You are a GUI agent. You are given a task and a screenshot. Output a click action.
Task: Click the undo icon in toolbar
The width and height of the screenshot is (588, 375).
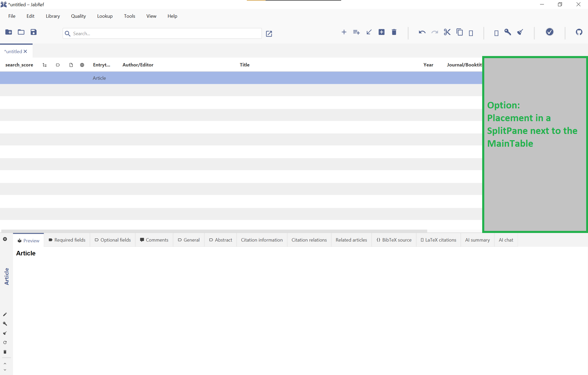(x=422, y=33)
